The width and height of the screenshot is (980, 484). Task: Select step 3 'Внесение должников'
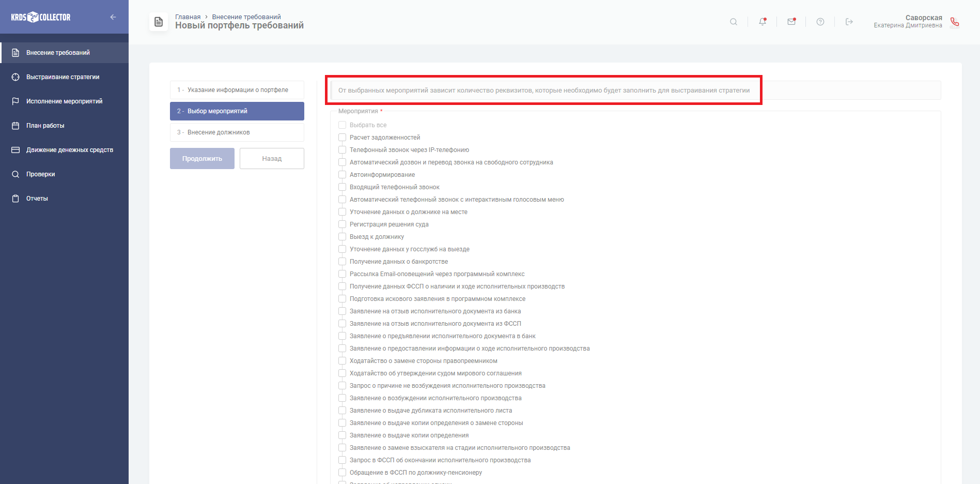point(237,132)
